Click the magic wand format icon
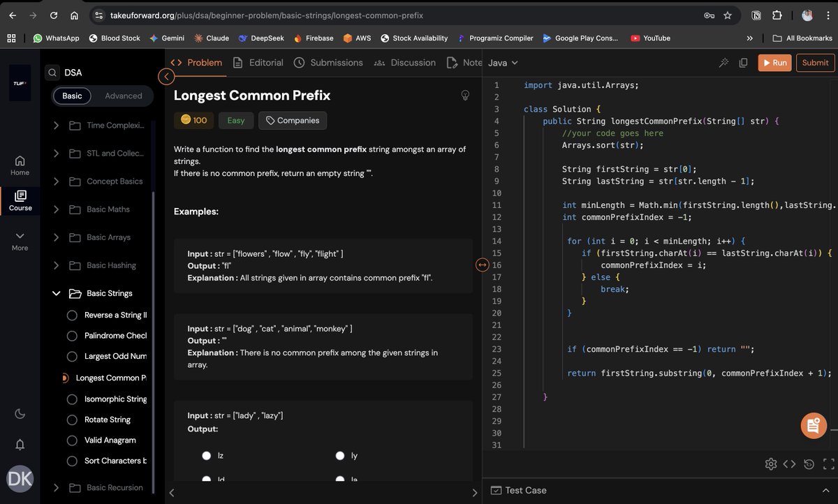This screenshot has height=504, width=838. 723,63
